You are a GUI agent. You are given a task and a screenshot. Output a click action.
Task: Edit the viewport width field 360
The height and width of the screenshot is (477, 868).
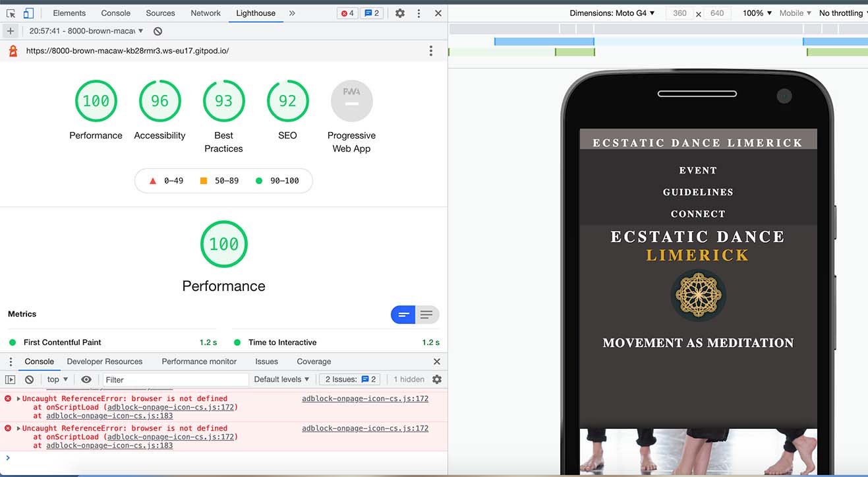(680, 13)
